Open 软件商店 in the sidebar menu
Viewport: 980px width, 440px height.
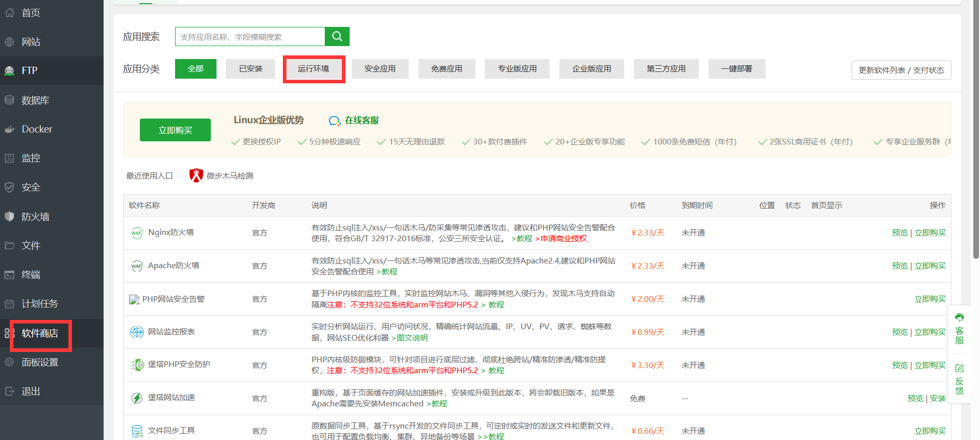(x=40, y=333)
